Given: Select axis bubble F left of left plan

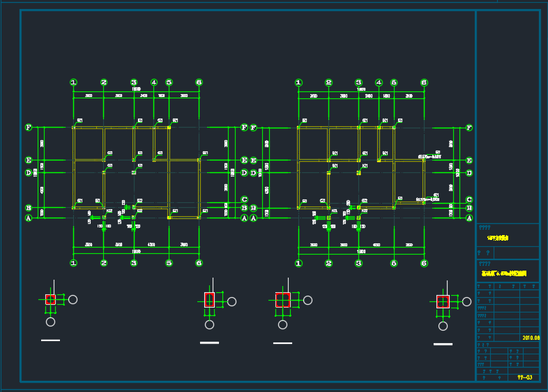Looking at the screenshot, I should click(29, 127).
